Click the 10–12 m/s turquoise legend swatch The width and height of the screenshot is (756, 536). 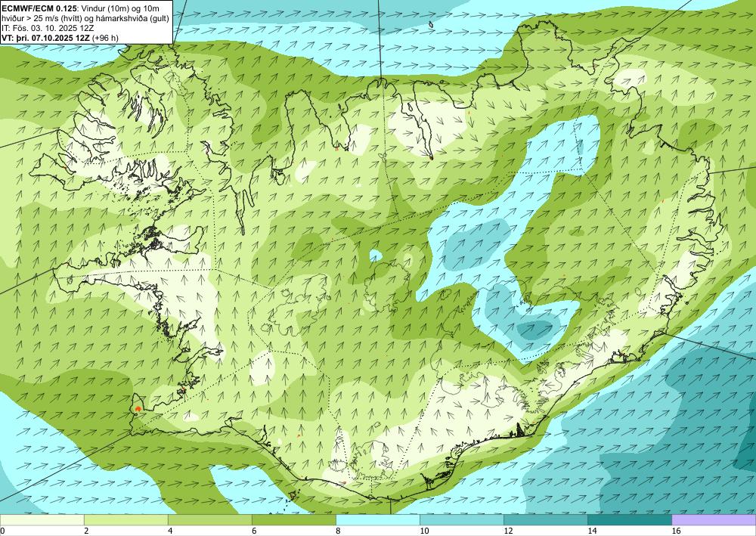[462, 520]
